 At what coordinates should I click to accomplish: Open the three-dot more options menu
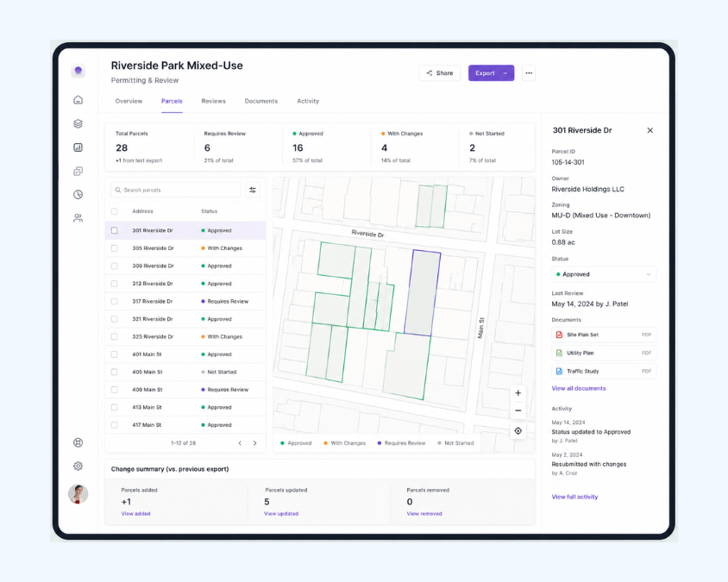pyautogui.click(x=529, y=73)
